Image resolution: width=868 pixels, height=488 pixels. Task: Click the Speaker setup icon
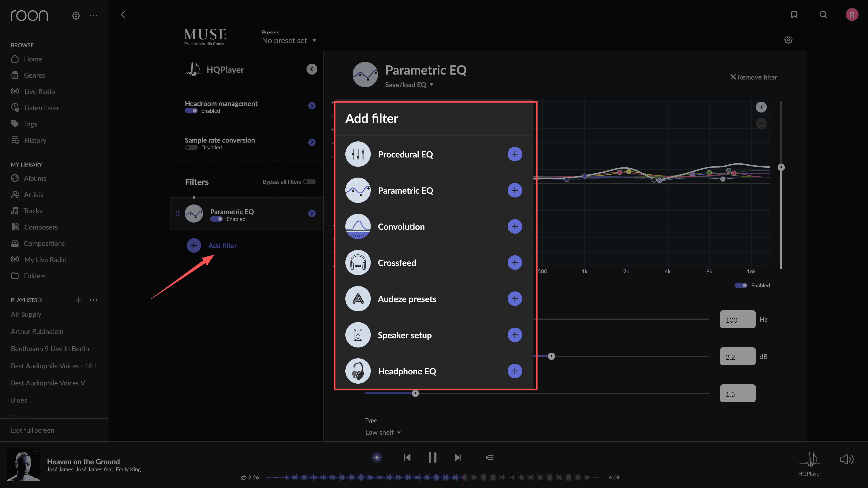(x=358, y=335)
